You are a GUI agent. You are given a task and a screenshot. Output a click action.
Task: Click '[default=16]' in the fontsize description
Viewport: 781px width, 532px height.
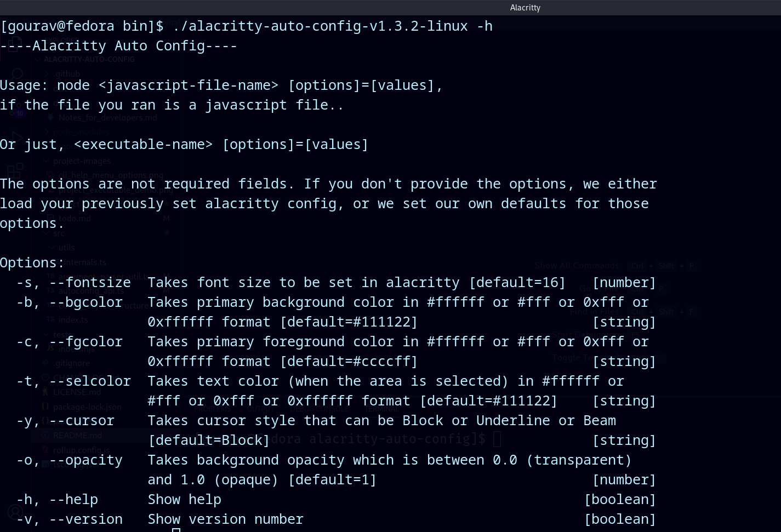[517, 282]
